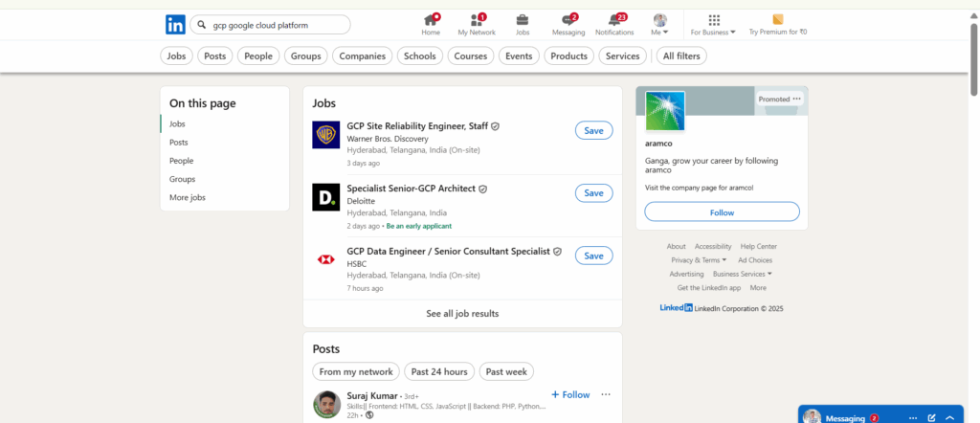Filter results by Products
The width and height of the screenshot is (980, 423).
point(568,56)
